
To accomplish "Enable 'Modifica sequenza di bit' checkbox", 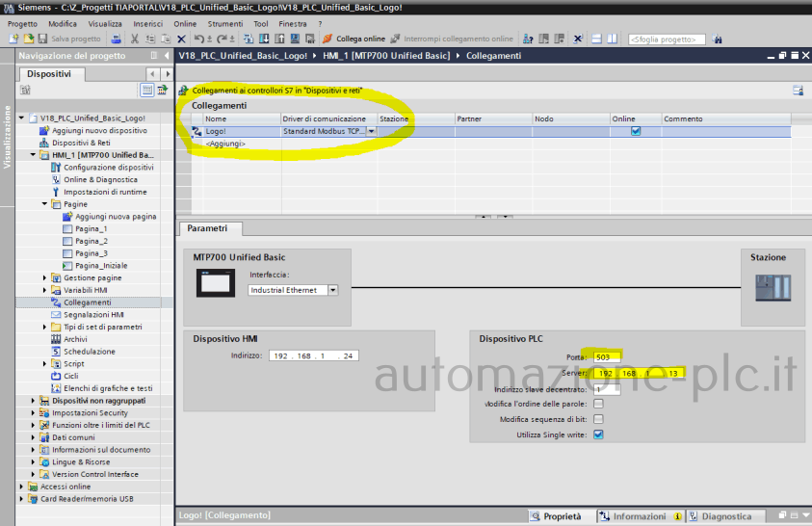I will [x=598, y=419].
